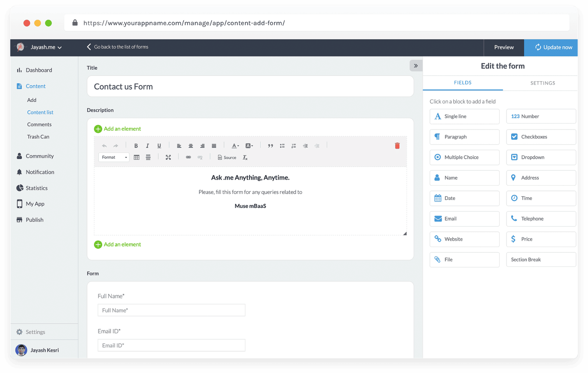Screen dimensions: 588x373
Task: Click the Contact us Form title field
Action: (x=250, y=87)
